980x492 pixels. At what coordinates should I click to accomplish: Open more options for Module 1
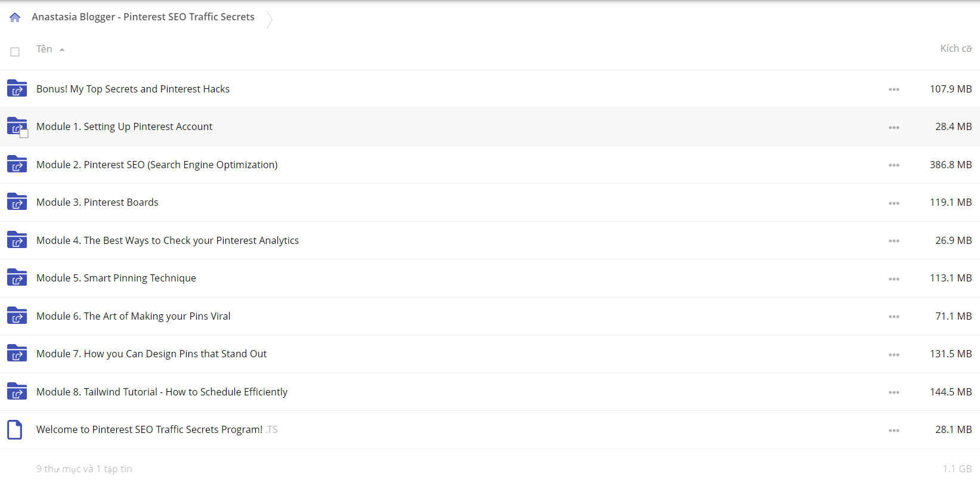pos(894,128)
